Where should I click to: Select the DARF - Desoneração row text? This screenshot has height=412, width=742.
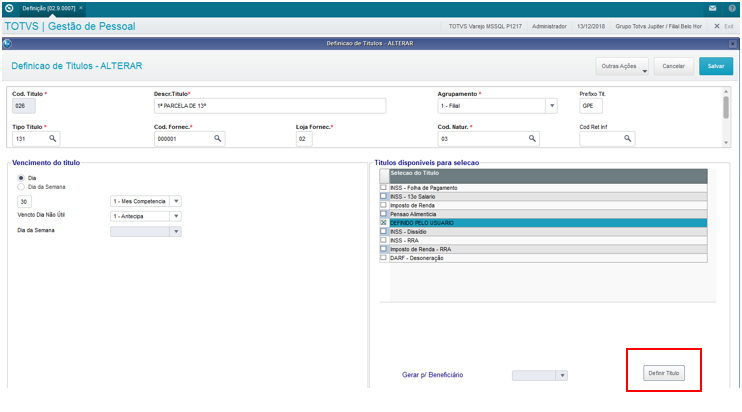coord(416,258)
